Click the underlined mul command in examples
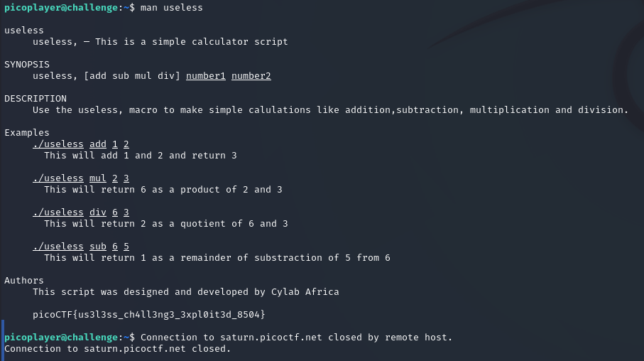 pyautogui.click(x=97, y=178)
